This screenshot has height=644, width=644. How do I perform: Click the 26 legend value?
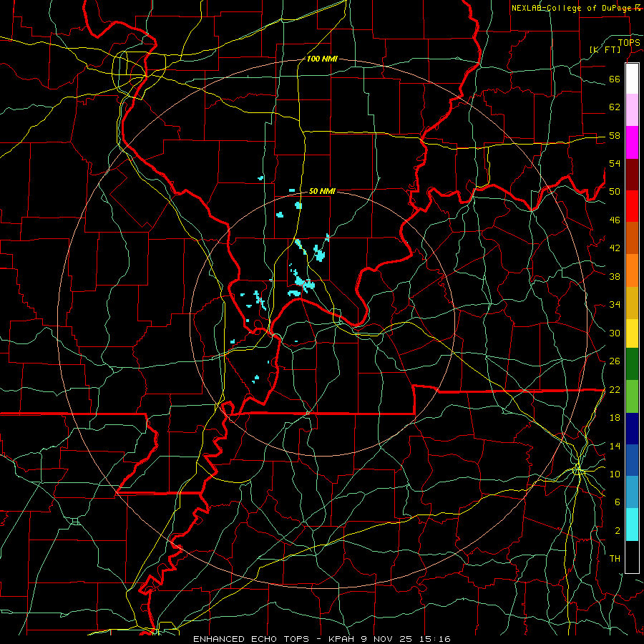615,361
